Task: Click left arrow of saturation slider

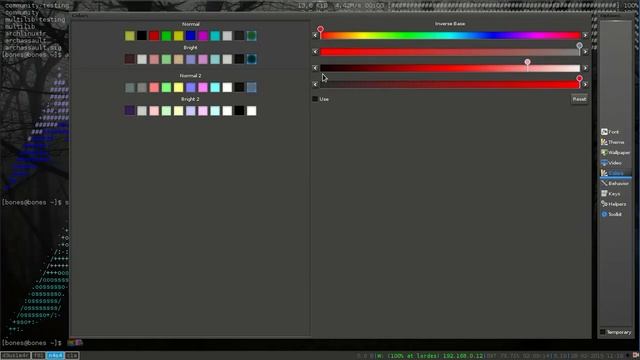Action: (x=315, y=52)
